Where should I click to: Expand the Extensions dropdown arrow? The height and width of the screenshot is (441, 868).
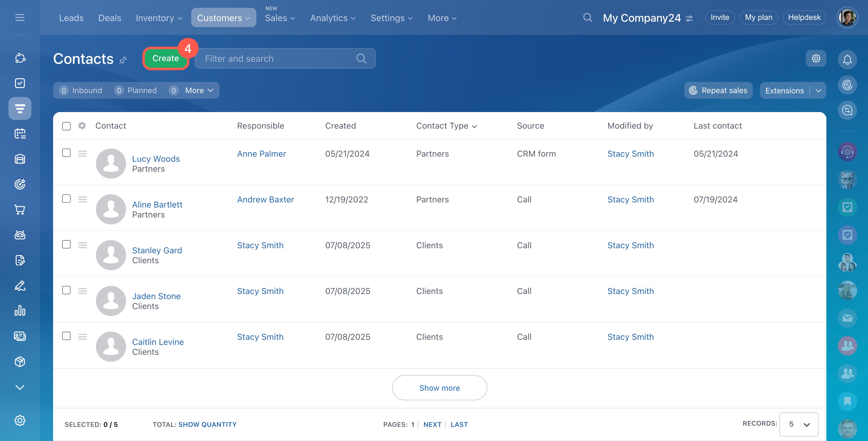tap(819, 91)
